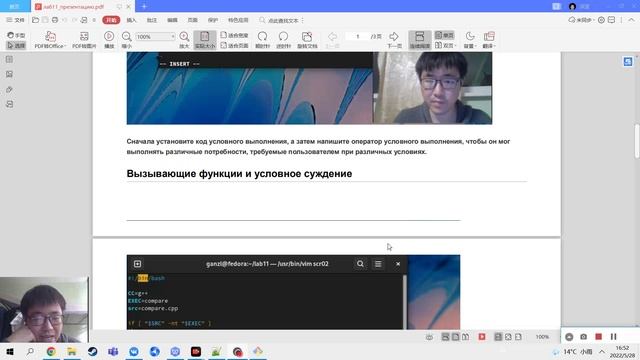Open the Background moon dropdown
640x360 pixels.
click(x=470, y=40)
